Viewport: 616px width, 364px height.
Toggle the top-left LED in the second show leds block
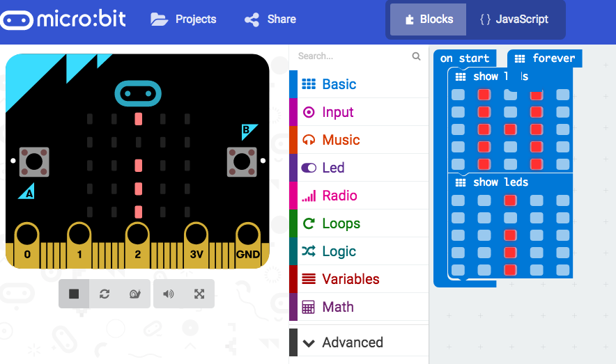coord(458,200)
